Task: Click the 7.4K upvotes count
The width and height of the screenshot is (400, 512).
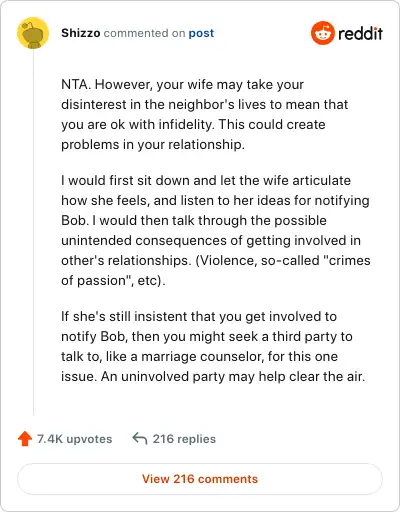Action: [x=75, y=439]
